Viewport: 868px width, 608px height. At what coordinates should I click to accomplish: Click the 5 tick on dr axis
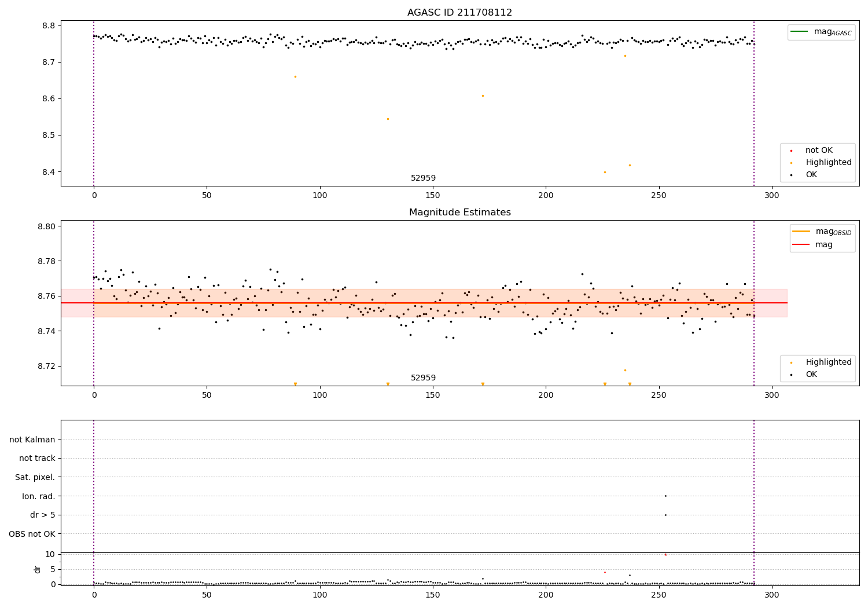point(53,570)
